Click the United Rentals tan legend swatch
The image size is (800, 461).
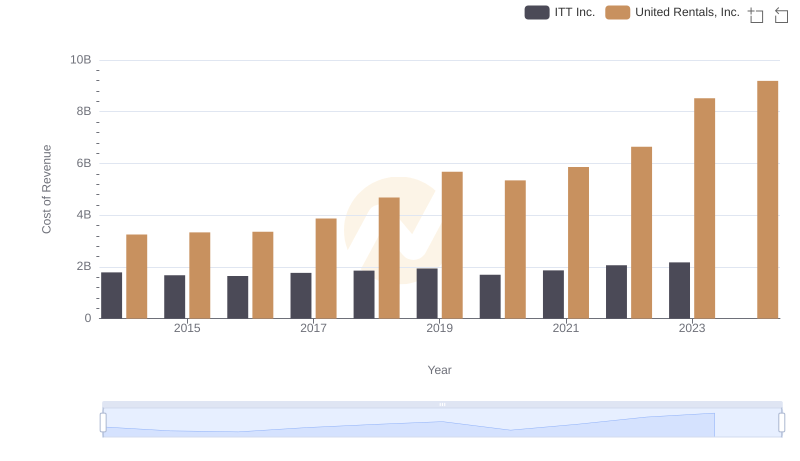[617, 12]
